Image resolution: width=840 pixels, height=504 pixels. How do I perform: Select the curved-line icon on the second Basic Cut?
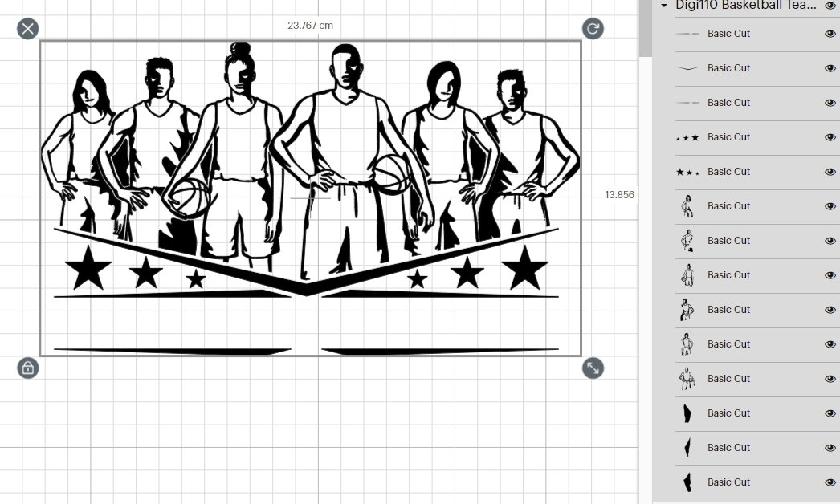click(687, 67)
